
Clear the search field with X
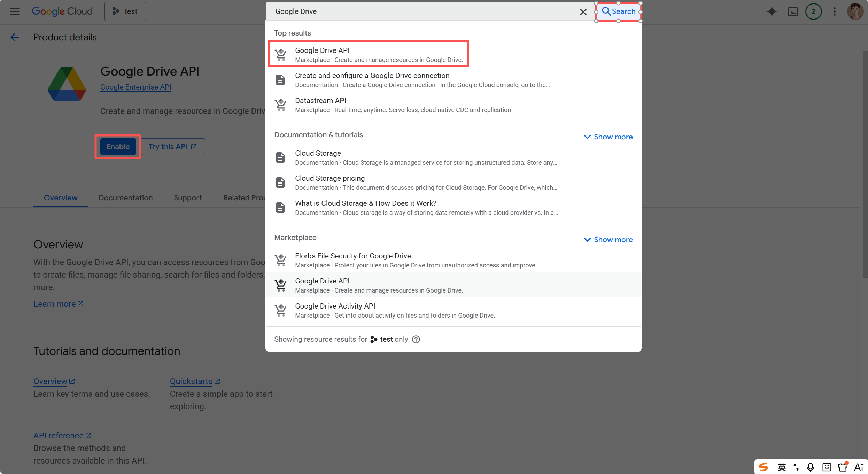tap(583, 12)
